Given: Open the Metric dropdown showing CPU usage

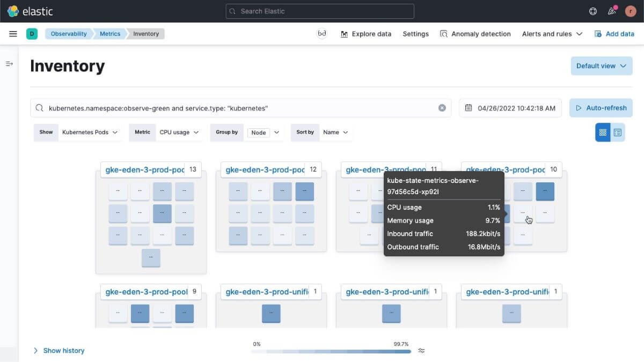Looking at the screenshot, I should [x=179, y=132].
